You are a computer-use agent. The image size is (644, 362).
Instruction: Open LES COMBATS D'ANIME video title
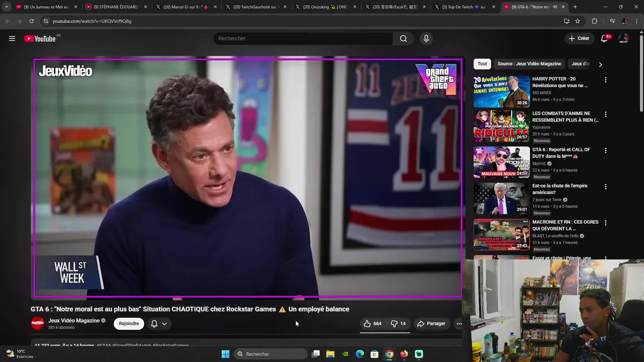point(566,117)
